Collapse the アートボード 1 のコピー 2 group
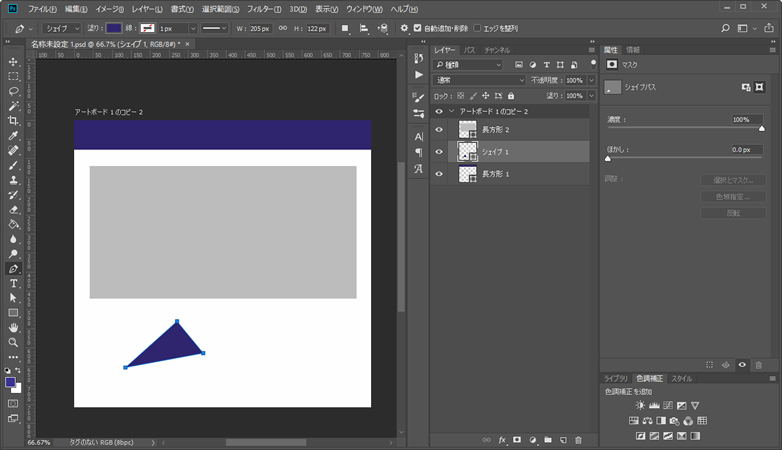Image resolution: width=782 pixels, height=450 pixels. (452, 111)
